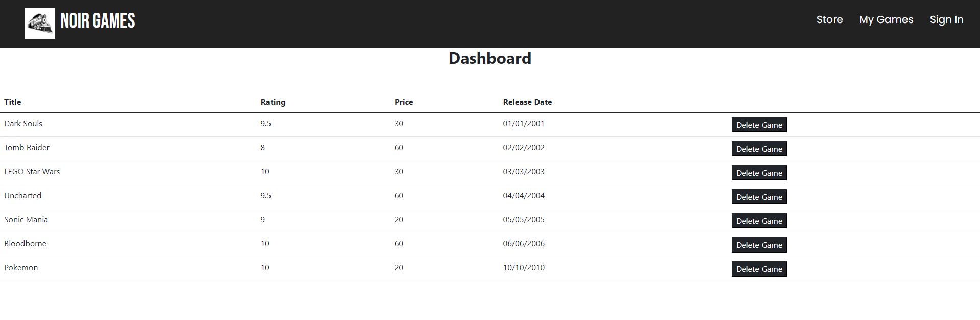Delete the Sonic Mania game
This screenshot has height=320, width=980.
pyautogui.click(x=759, y=221)
